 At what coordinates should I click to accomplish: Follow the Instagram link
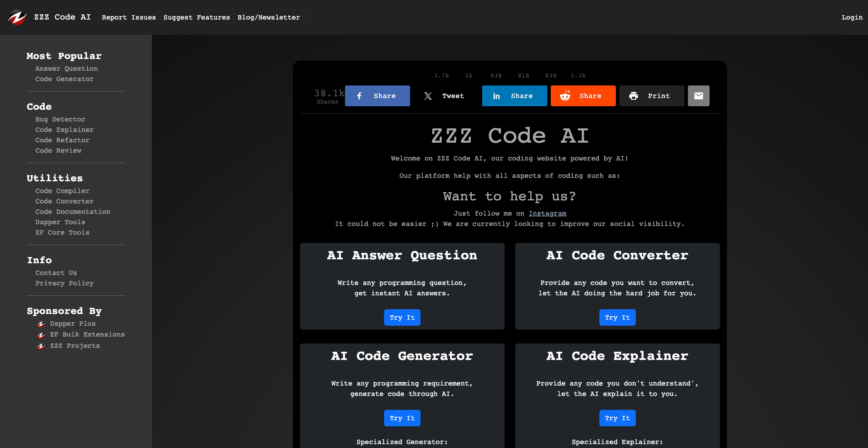coord(547,213)
